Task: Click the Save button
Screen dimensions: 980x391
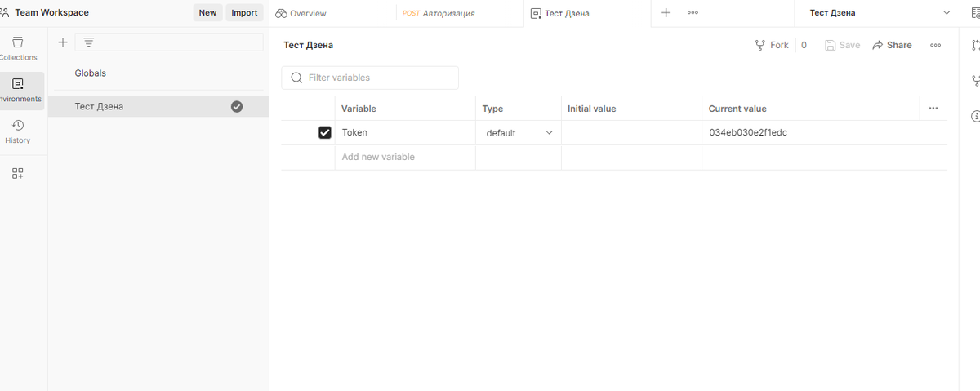Action: click(842, 45)
